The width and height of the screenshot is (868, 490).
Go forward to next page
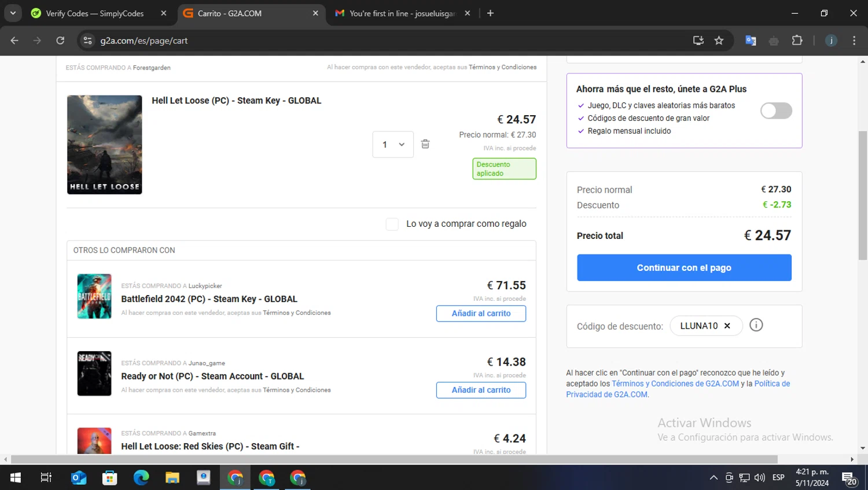tap(37, 40)
